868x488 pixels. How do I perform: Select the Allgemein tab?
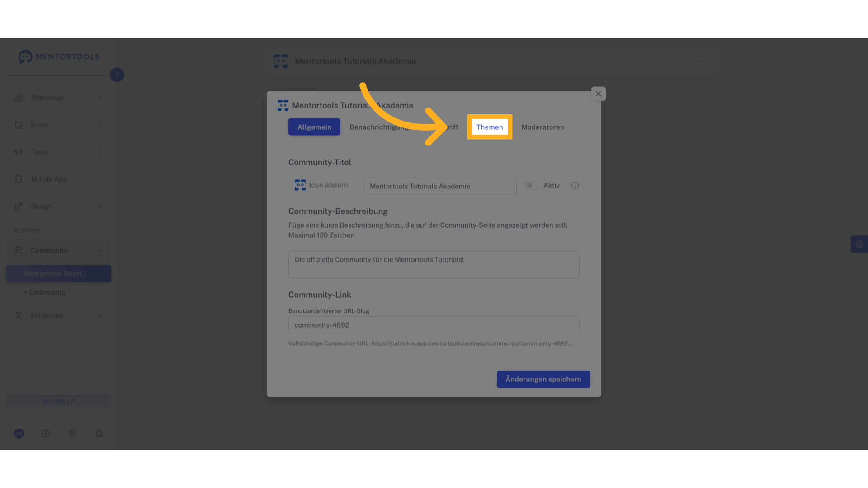coord(314,127)
